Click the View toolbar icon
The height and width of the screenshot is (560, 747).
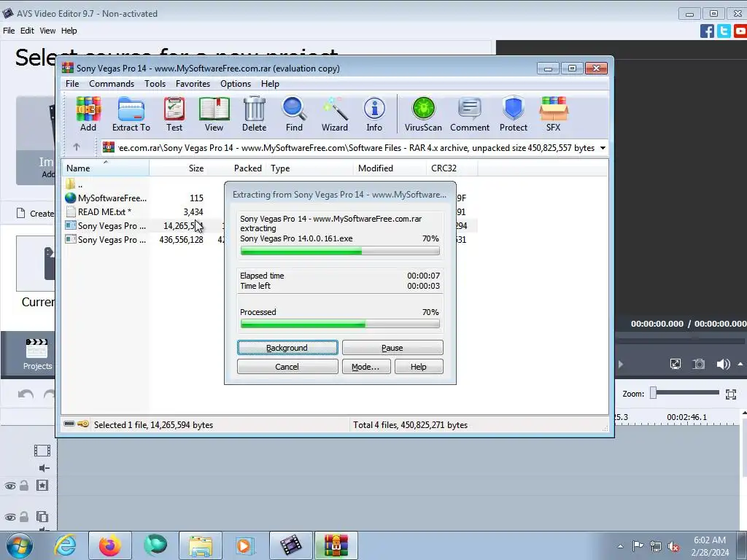(x=214, y=114)
